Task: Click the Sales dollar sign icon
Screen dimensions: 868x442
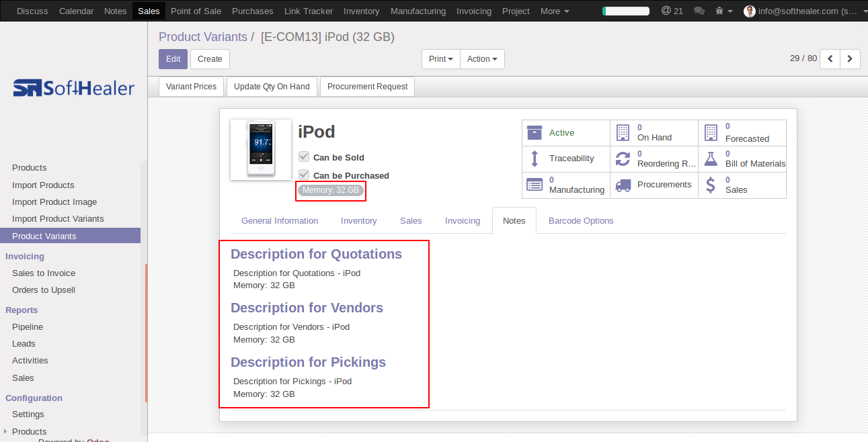Action: pos(711,185)
